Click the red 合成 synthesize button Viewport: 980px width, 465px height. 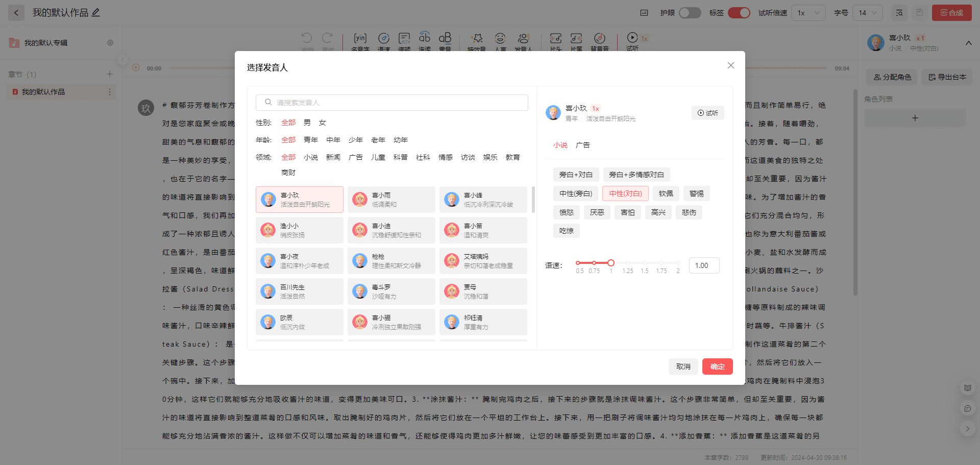[x=952, y=13]
